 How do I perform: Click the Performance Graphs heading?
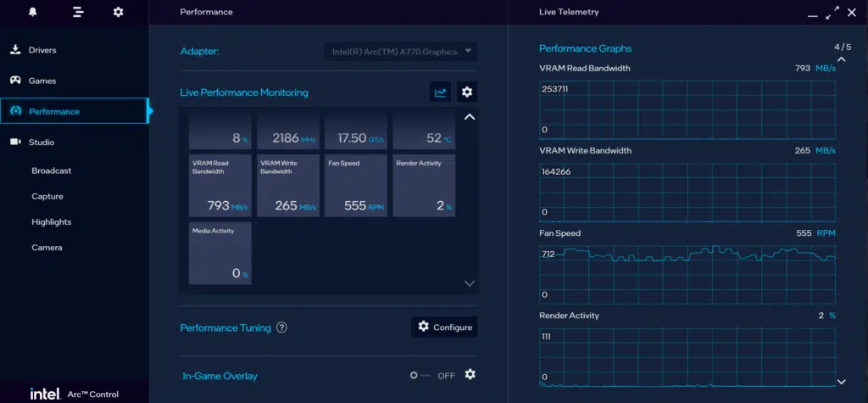click(585, 48)
